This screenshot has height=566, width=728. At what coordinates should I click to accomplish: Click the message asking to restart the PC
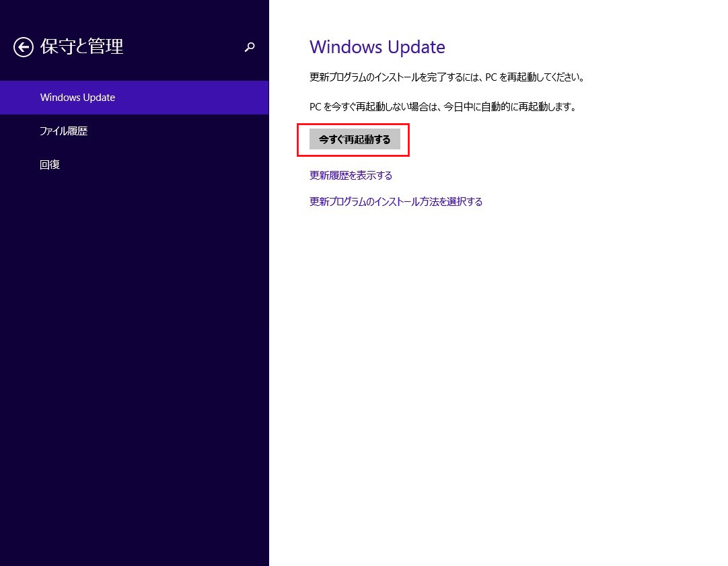(x=446, y=77)
